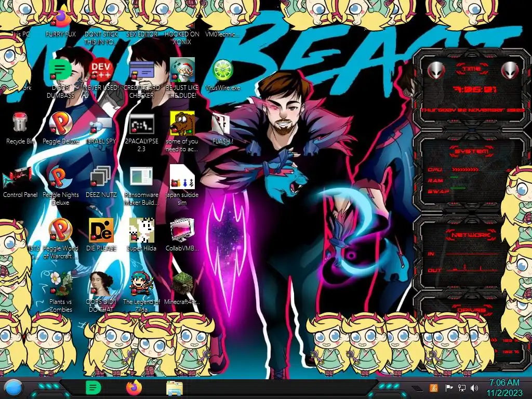Screen dimensions: 532x399
Task: Click the NETWORK widget header
Action: [x=471, y=234]
